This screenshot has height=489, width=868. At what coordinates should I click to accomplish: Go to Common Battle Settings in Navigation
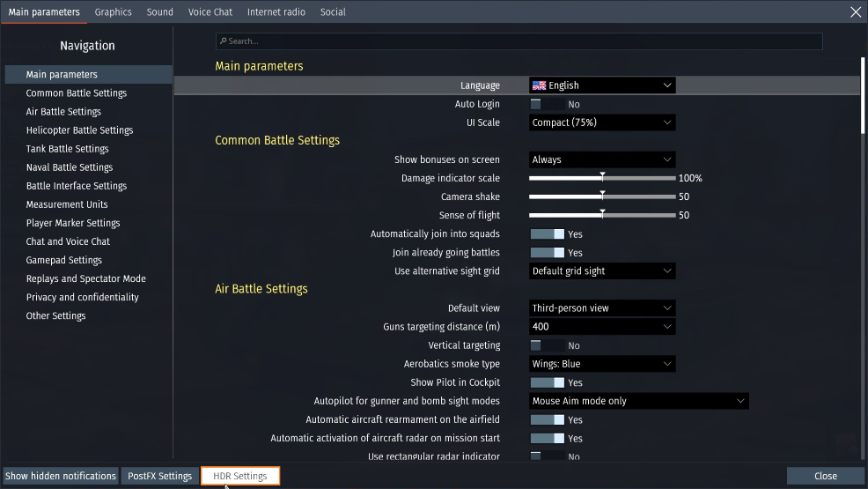click(x=77, y=93)
